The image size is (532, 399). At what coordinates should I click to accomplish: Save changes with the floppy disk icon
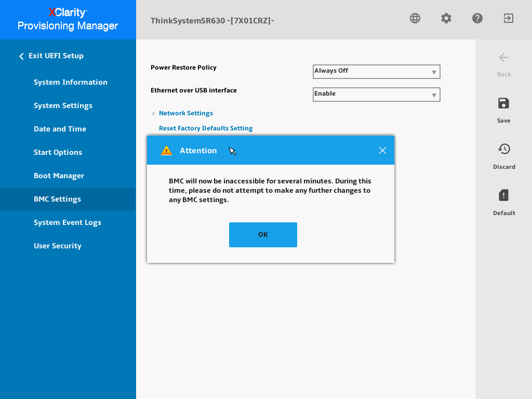tap(503, 103)
